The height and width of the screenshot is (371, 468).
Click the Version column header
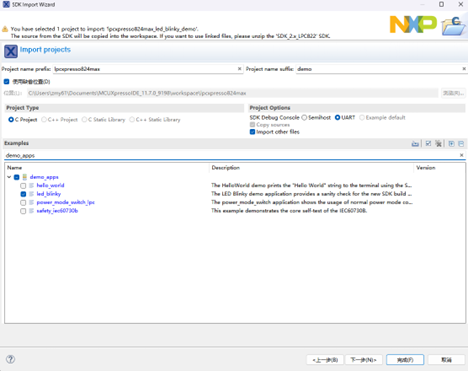pos(439,168)
